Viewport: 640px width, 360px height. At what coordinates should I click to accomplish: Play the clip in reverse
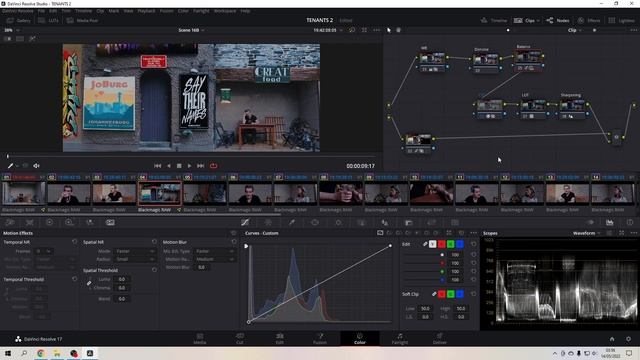tap(169, 166)
